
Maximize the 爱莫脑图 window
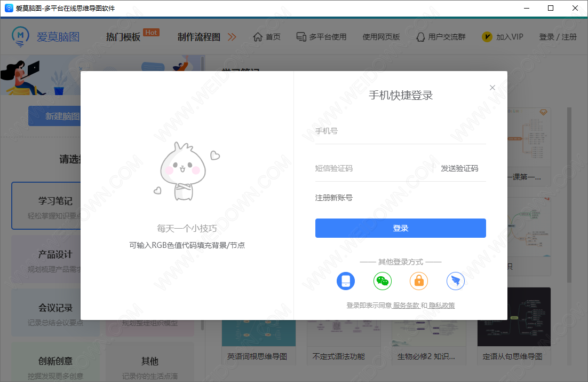(551, 8)
